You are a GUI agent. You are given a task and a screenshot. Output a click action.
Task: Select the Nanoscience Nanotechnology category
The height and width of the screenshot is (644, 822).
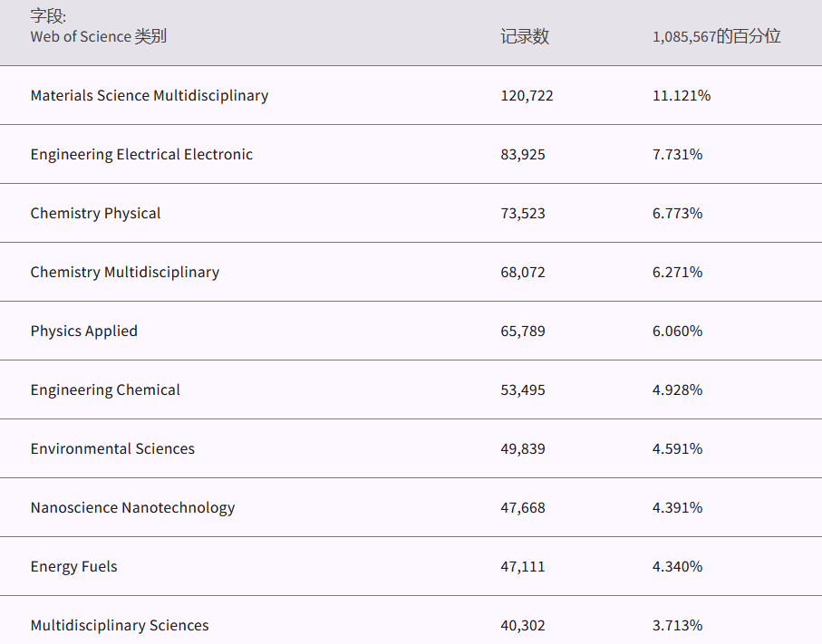tap(132, 507)
